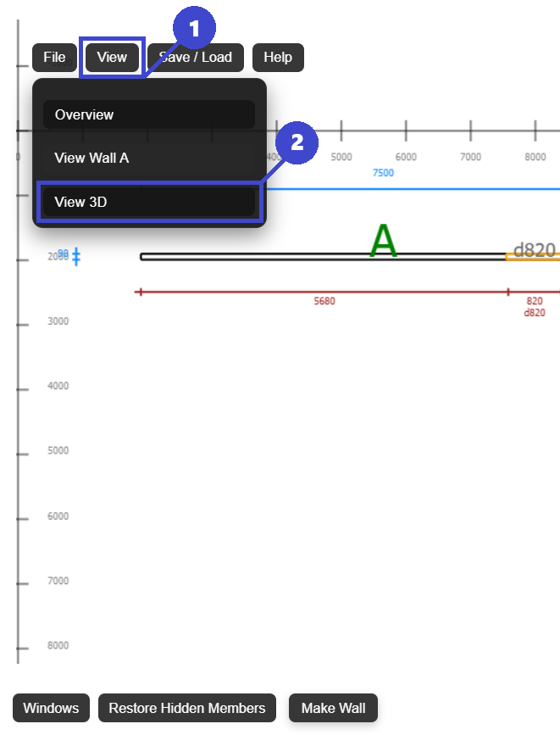
Task: Click step badge number 2
Action: pyautogui.click(x=297, y=143)
